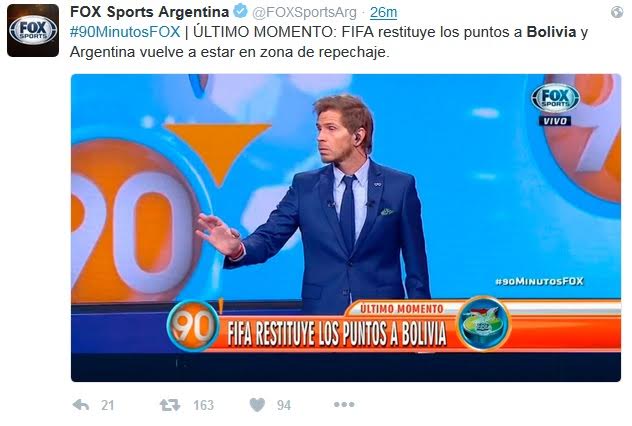Screen dimensions: 632x426
Task: Click the #90MinutosFOX watermark in the image
Action: click(539, 281)
